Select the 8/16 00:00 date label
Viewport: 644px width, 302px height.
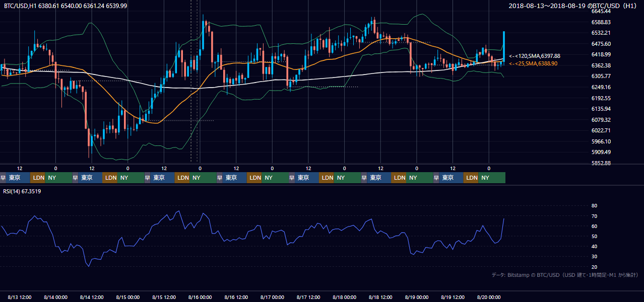[x=200, y=297]
